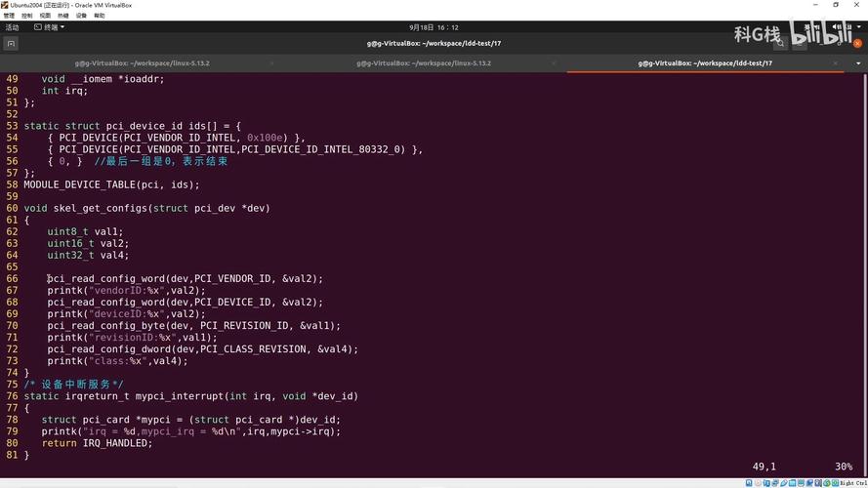Click VirtualBox recording status icon

[x=809, y=483]
